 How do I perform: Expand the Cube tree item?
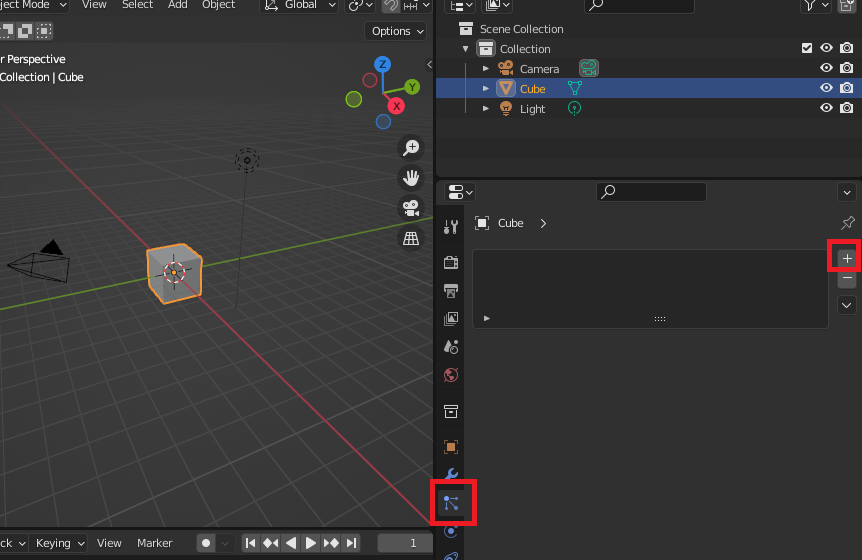point(485,88)
